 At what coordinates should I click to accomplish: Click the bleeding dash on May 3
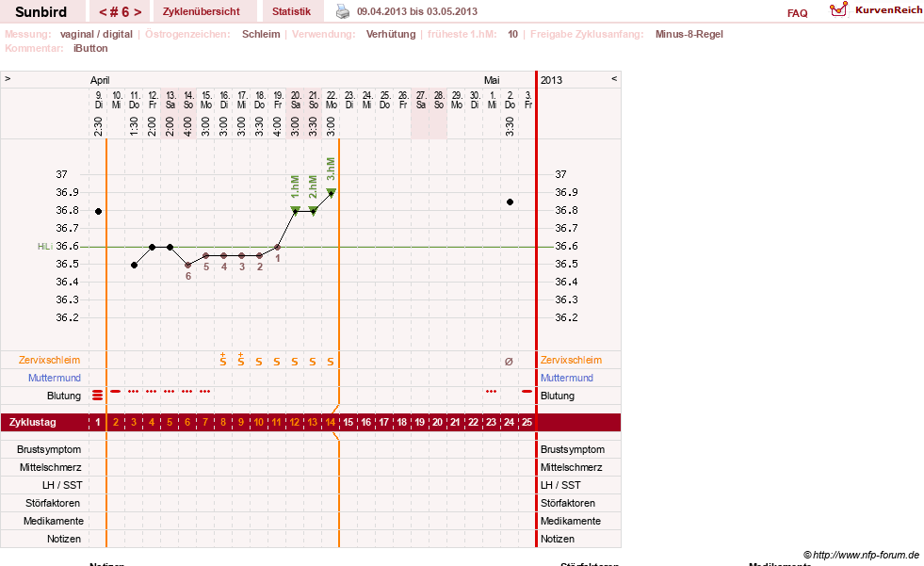(x=527, y=391)
